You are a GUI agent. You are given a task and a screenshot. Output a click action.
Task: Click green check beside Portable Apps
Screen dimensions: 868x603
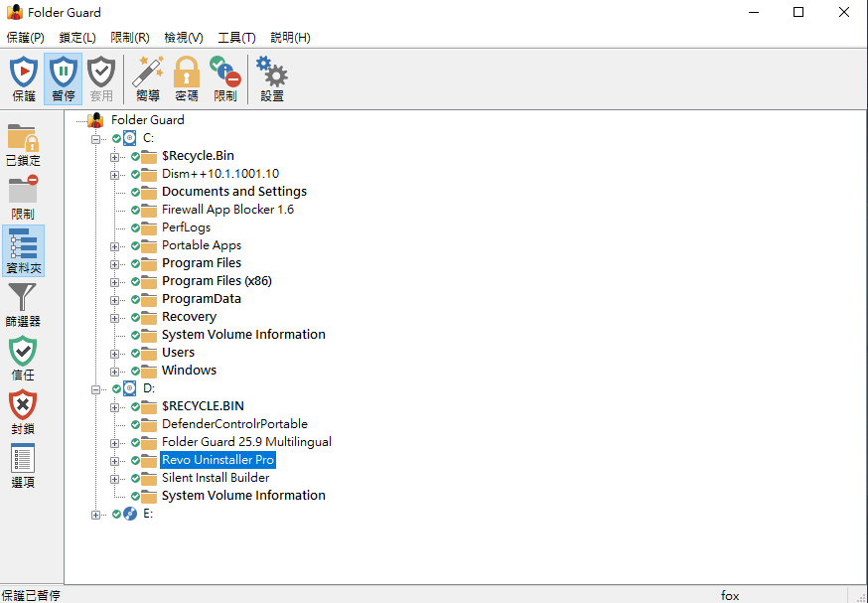pos(135,245)
